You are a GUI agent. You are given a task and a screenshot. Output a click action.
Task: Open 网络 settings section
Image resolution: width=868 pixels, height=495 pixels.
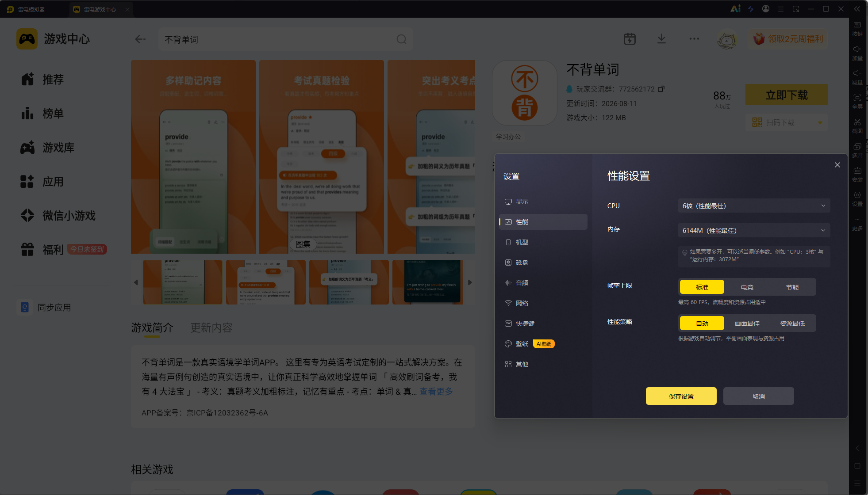[x=543, y=303]
